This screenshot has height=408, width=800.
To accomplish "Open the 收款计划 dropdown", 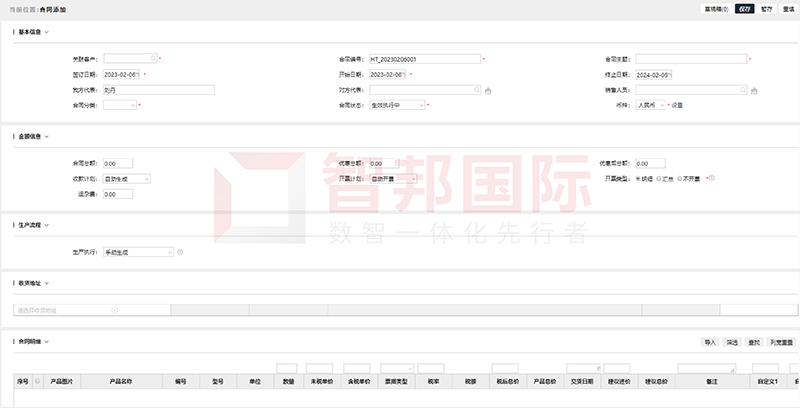I will 127,179.
